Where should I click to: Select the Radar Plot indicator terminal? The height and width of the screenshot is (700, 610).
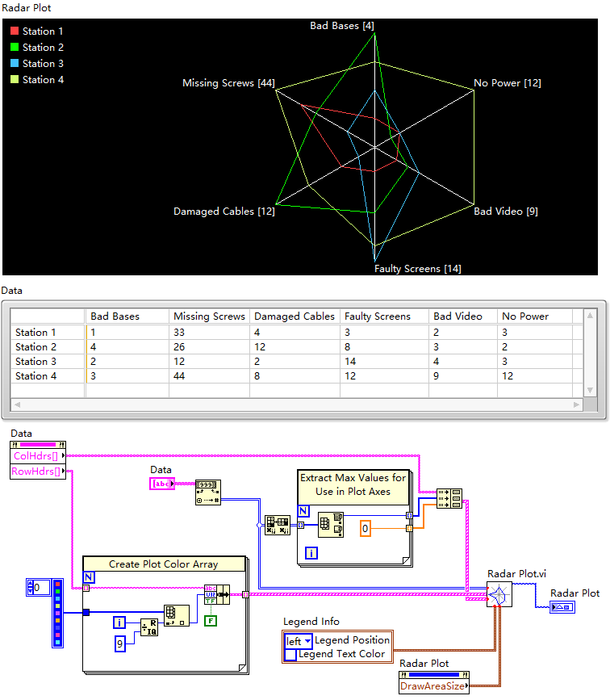click(562, 607)
